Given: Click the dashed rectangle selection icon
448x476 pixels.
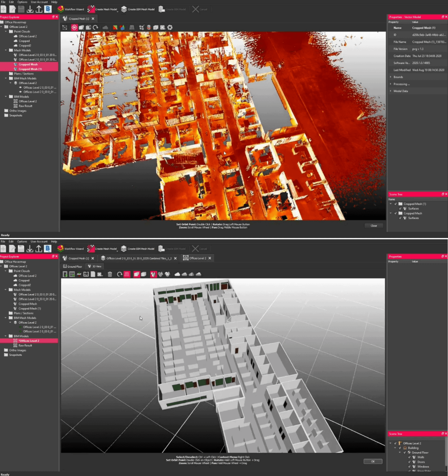Looking at the screenshot, I should click(65, 28).
